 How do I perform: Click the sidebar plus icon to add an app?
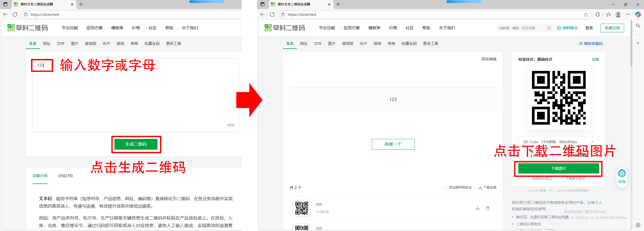(x=638, y=43)
